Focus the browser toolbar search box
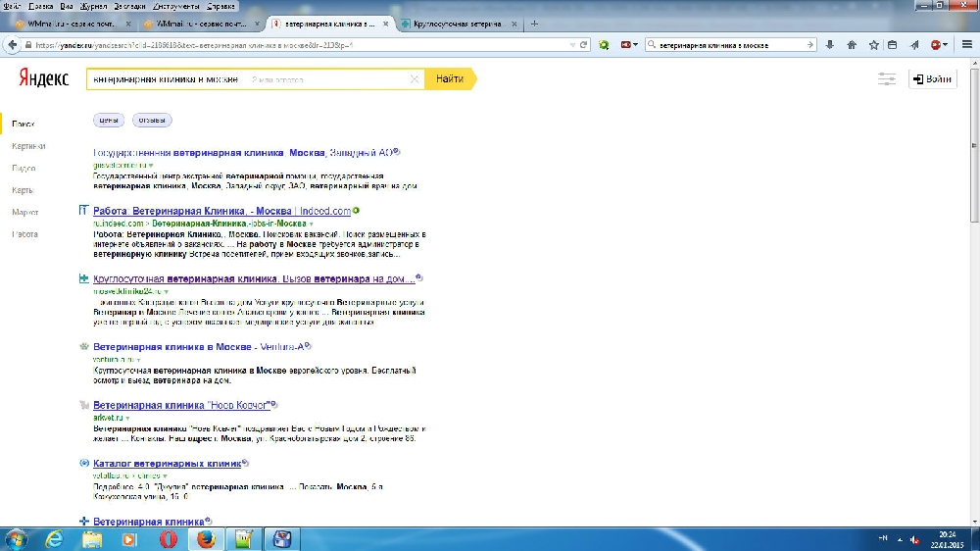Viewport: 980px width, 551px height. [731, 45]
